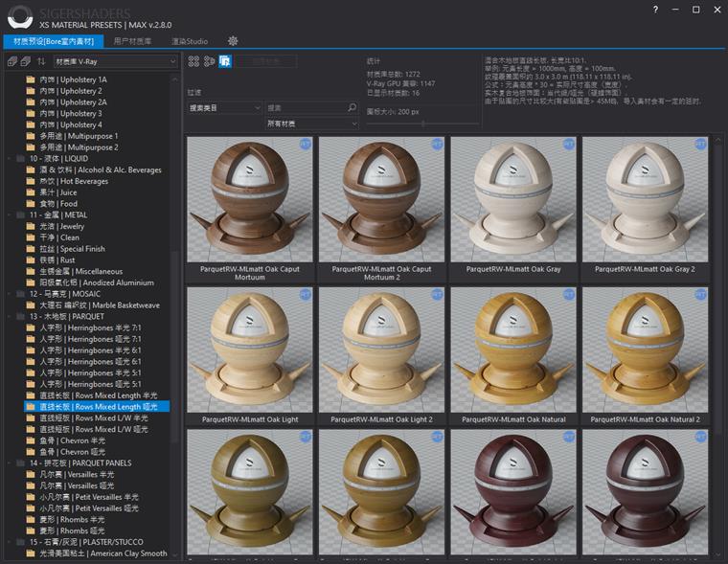This screenshot has width=728, height=564.
Task: Click folder icon beside Rhombs 哑光
Action: pos(31,530)
